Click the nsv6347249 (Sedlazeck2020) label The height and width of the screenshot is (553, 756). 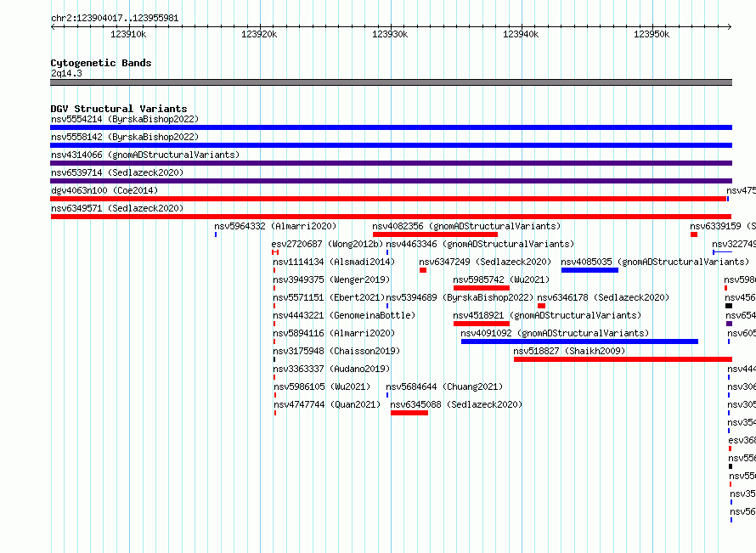click(x=485, y=262)
